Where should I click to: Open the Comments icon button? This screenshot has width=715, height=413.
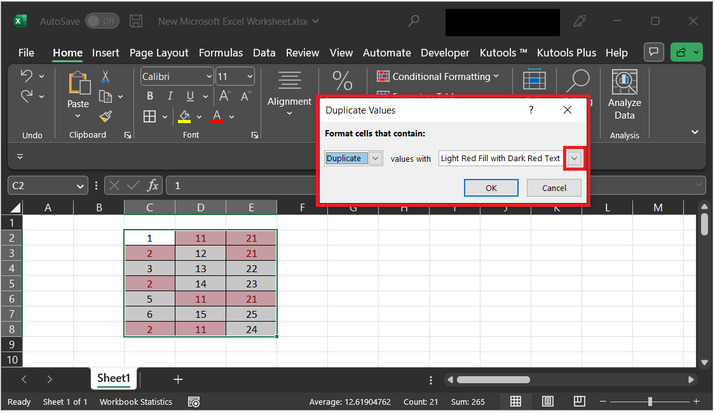point(653,52)
